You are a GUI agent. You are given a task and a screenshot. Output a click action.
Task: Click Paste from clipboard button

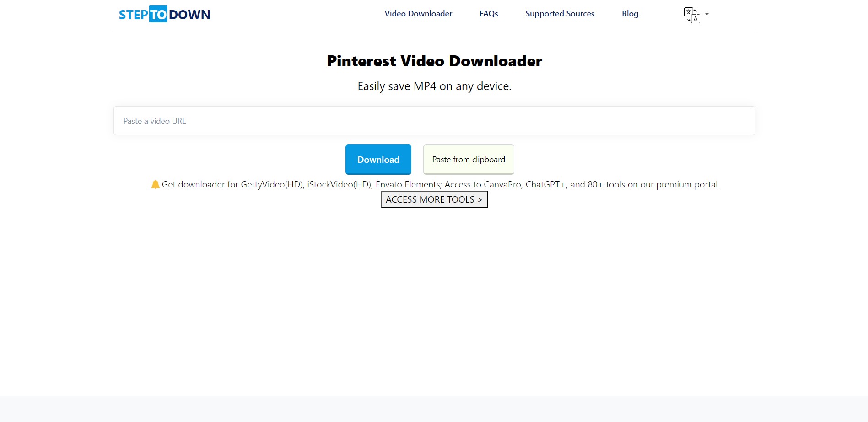(469, 160)
